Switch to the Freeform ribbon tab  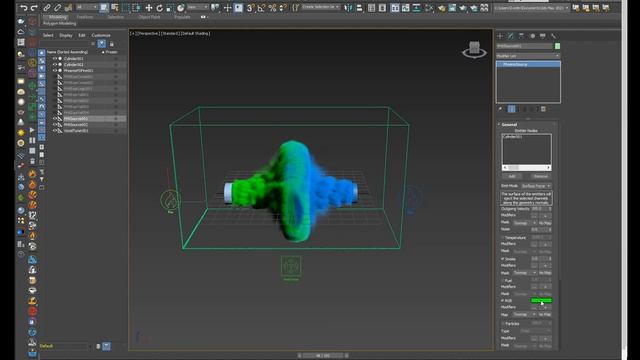click(x=85, y=17)
